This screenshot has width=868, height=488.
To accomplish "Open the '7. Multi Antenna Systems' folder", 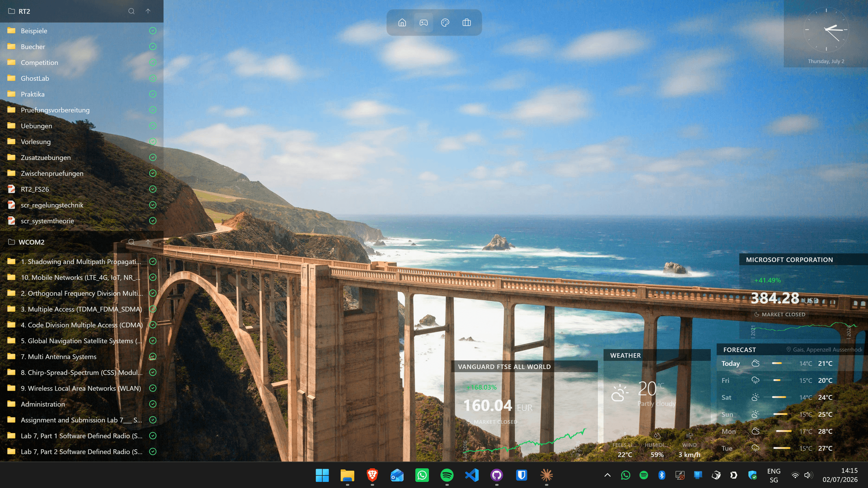I will click(82, 356).
